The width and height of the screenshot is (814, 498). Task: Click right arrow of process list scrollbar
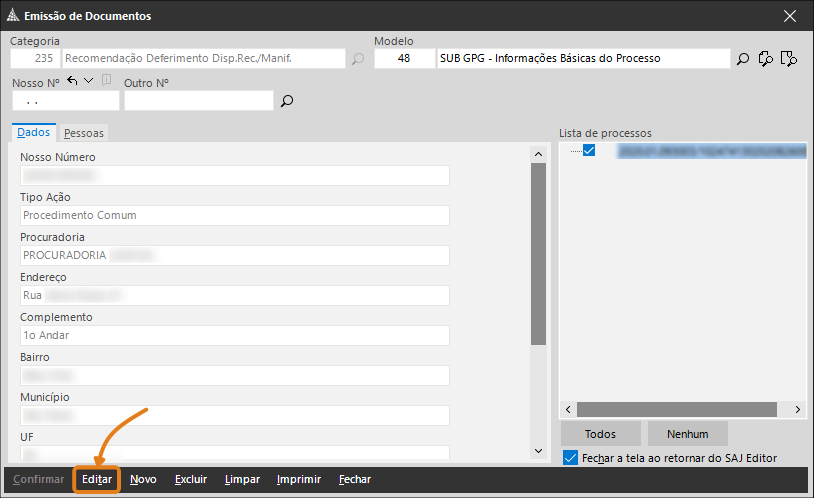[x=798, y=410]
